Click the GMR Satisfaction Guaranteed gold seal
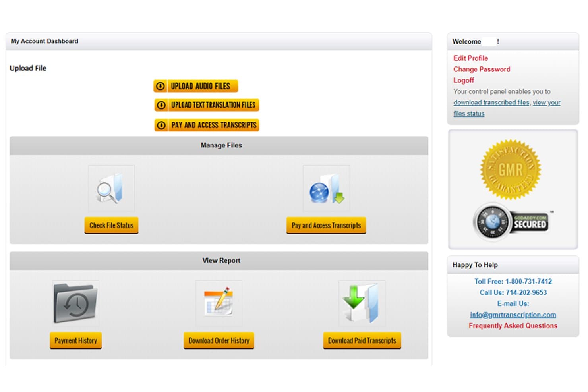This screenshot has height=392, width=588. (511, 170)
